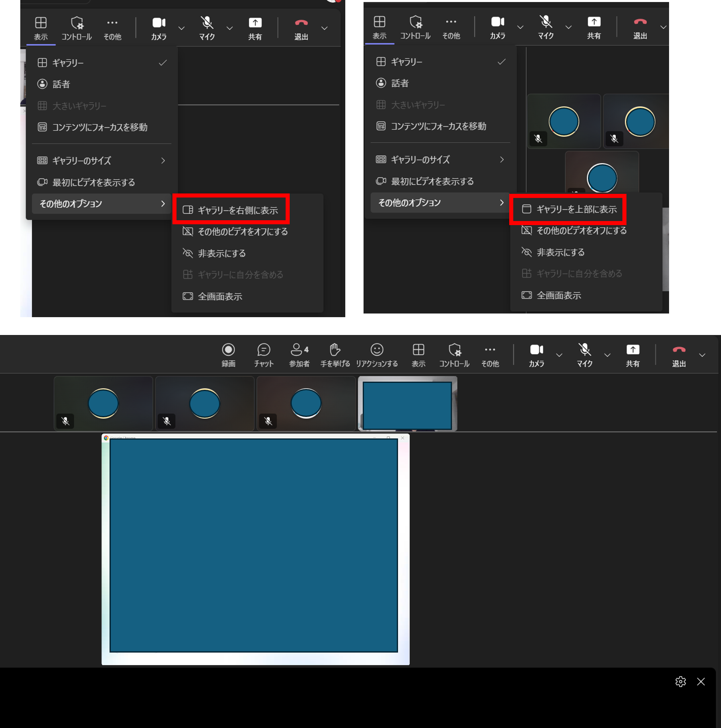The height and width of the screenshot is (728, 721).
Task: Expand microphone options arrow in bottom toolbar
Action: point(607,355)
